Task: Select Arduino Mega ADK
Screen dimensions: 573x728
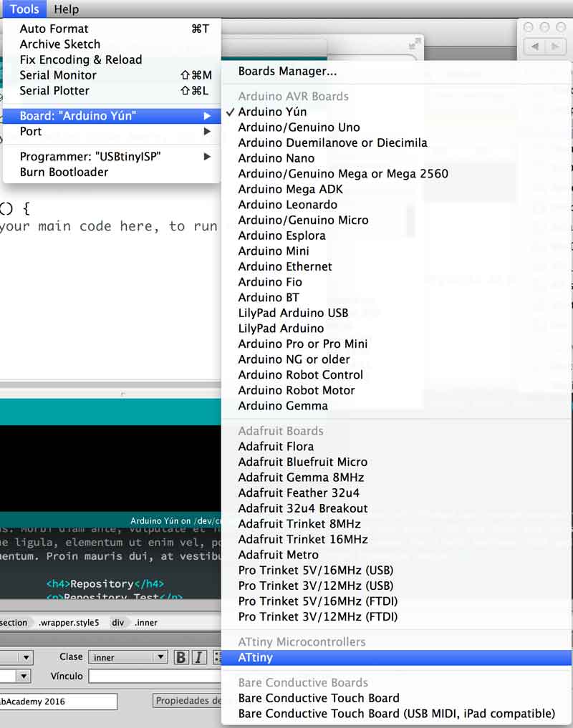Action: [396, 189]
